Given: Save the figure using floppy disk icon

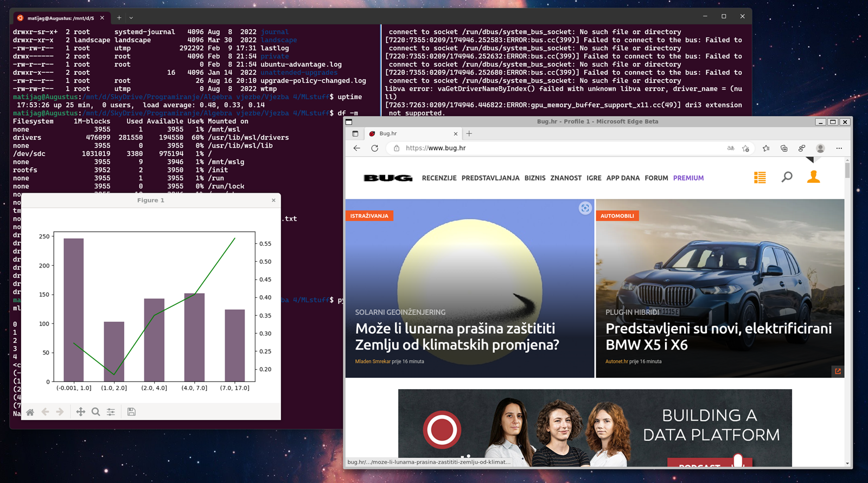Looking at the screenshot, I should (x=131, y=412).
